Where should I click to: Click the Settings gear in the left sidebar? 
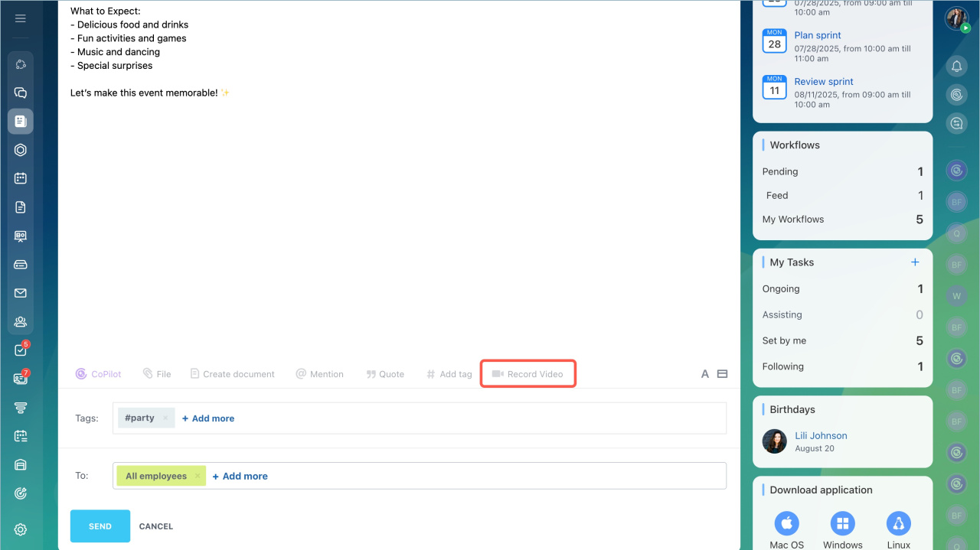click(21, 529)
